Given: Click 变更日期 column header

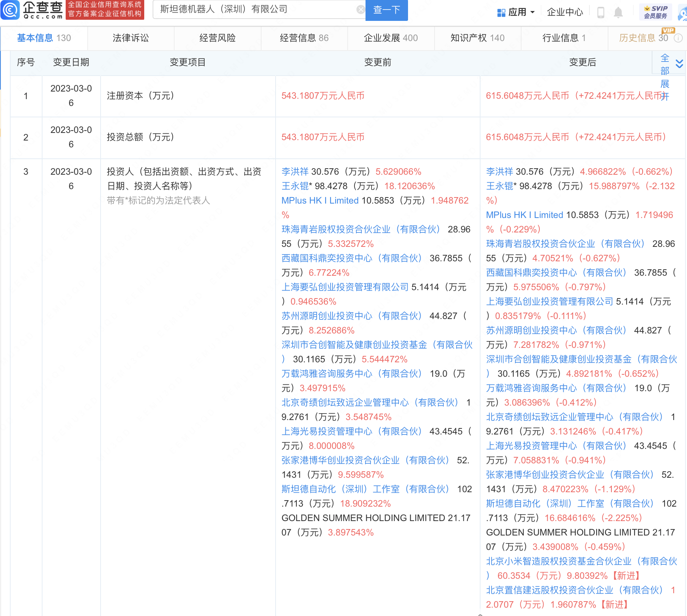Looking at the screenshot, I should (71, 62).
